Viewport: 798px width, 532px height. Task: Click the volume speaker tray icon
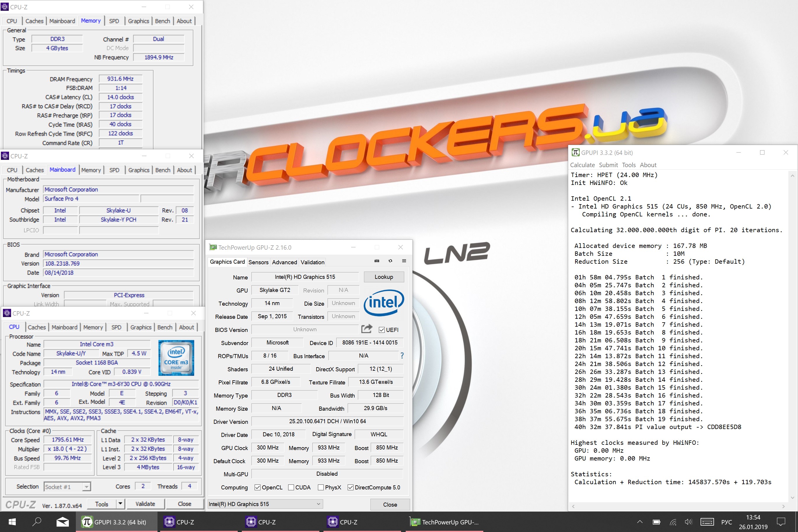coord(688,522)
